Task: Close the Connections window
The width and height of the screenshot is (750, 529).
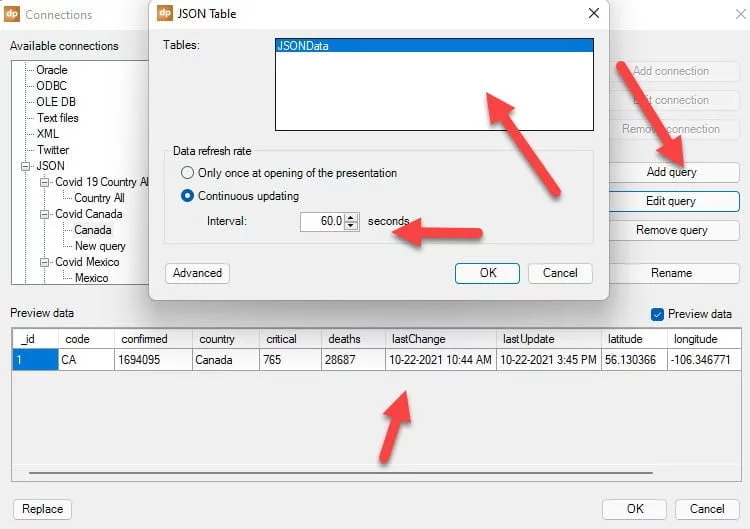Action: coord(740,14)
